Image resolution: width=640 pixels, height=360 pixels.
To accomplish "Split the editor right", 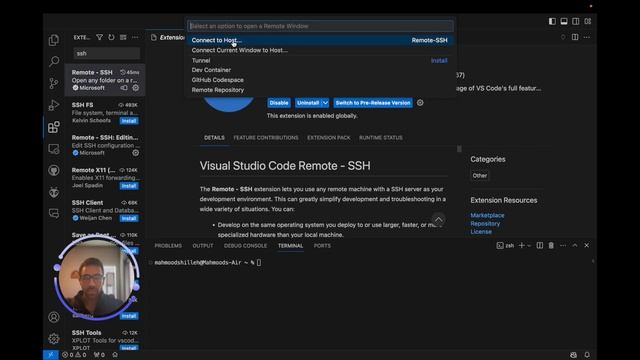I will [x=575, y=37].
